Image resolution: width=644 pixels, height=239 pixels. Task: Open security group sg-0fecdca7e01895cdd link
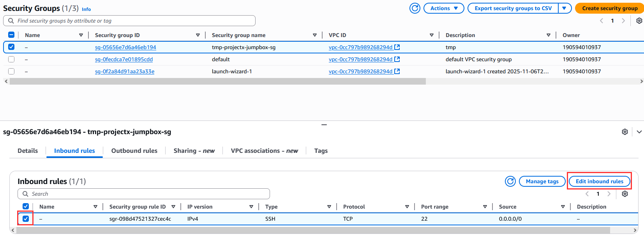[x=124, y=59]
